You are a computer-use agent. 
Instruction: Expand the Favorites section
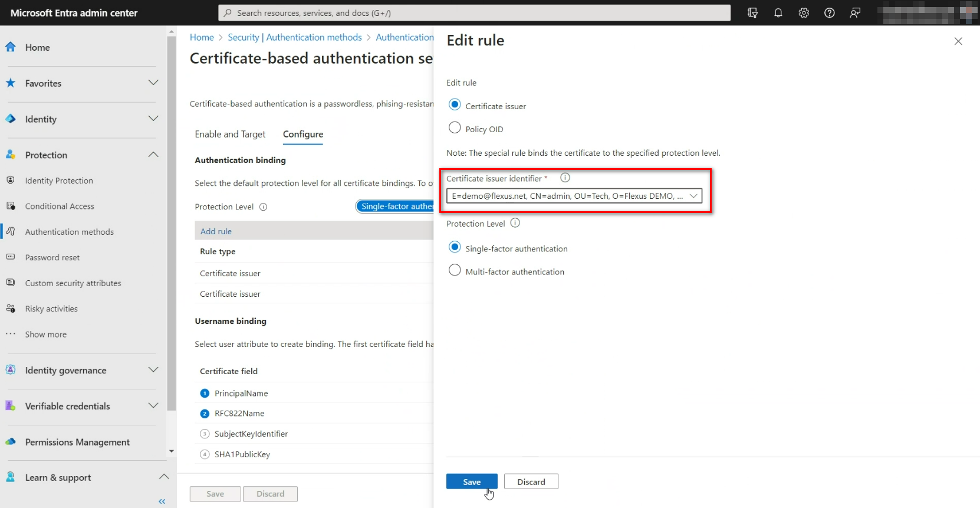[153, 83]
